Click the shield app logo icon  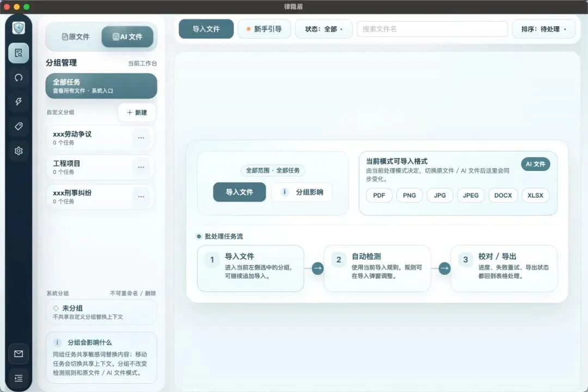(19, 28)
